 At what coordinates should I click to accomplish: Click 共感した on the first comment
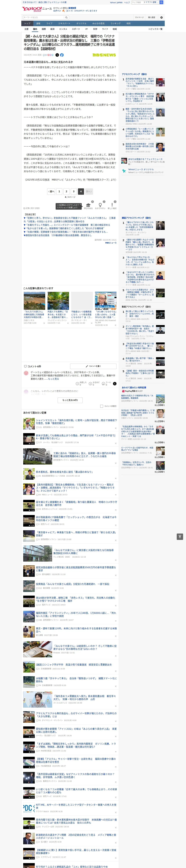point(81,384)
